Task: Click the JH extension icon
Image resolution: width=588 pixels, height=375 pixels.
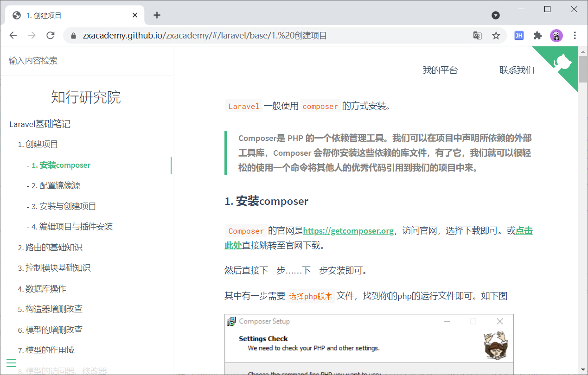Action: 519,35
